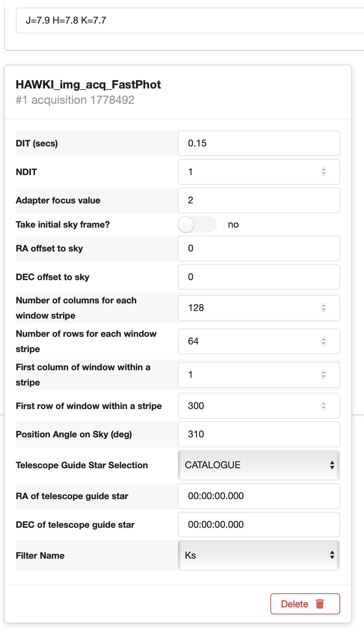The height and width of the screenshot is (636, 364).
Task: Open the Telescope Guide Star Selection dropdown
Action: point(259,465)
